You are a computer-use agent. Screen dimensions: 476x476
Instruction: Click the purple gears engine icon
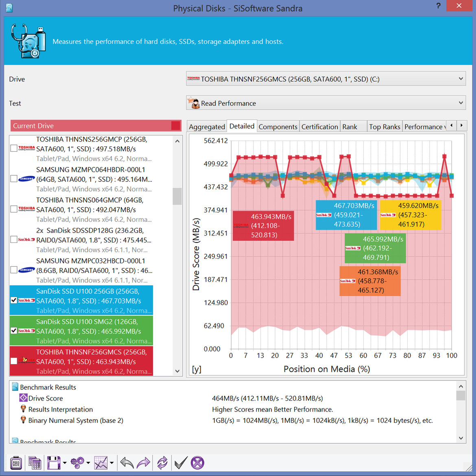[77, 463]
